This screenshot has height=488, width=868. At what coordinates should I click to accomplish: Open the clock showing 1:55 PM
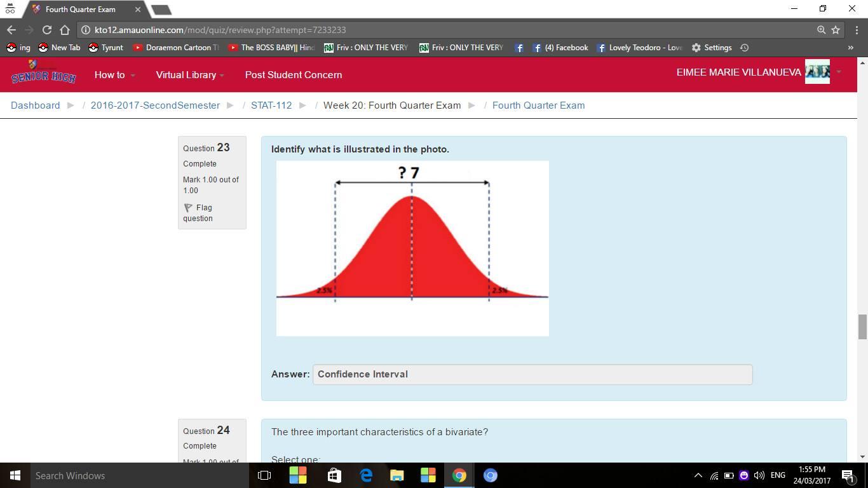(x=811, y=475)
